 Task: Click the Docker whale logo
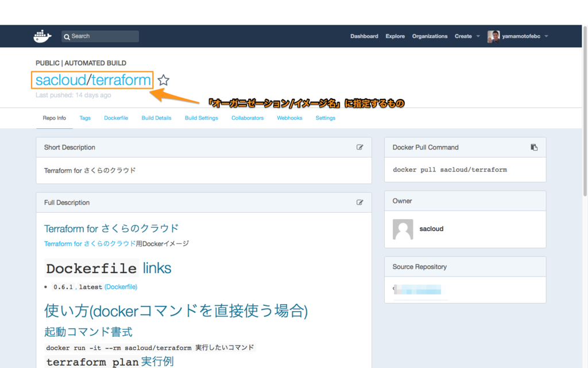[42, 36]
